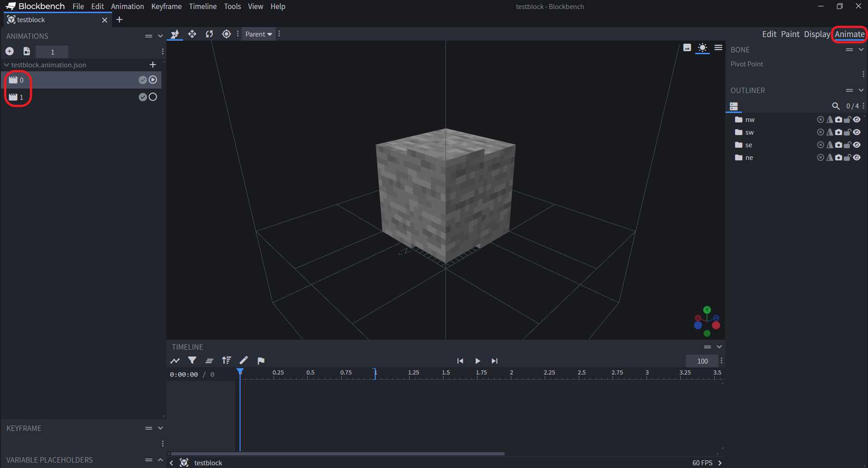Viewport: 868px width, 468px height.
Task: Select the flag marker icon in the Timeline
Action: click(261, 360)
